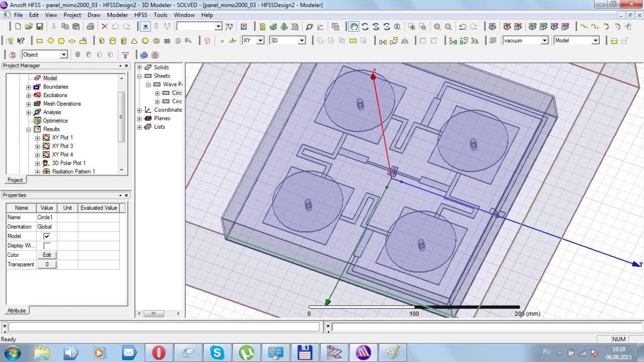
Task: Open the vacuum material dropdown
Action: pyautogui.click(x=544, y=41)
